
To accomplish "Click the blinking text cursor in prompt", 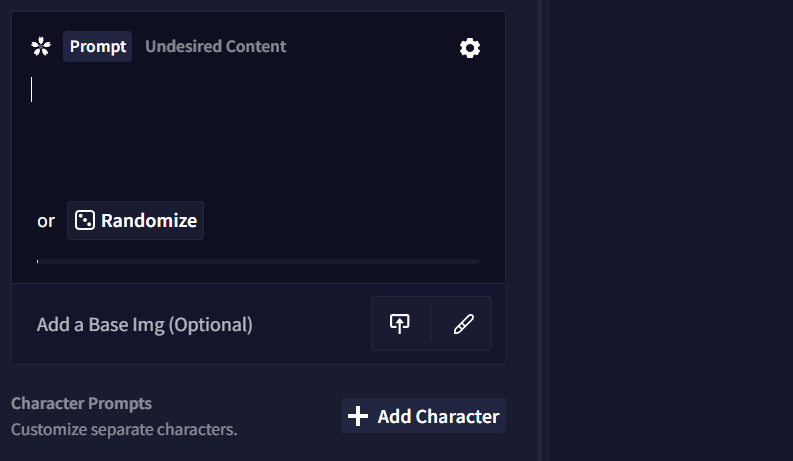I will (x=32, y=89).
